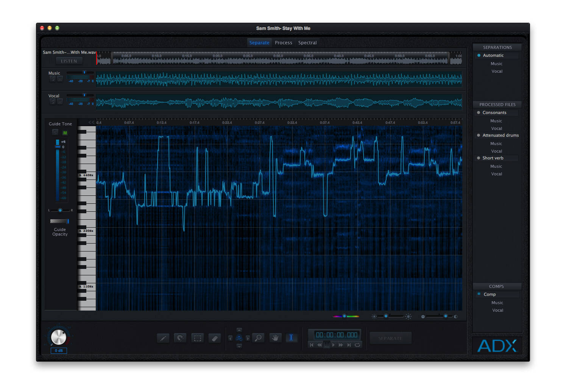This screenshot has height=392, width=566.
Task: Click the navigate right arrow
Action: pyautogui.click(x=248, y=338)
